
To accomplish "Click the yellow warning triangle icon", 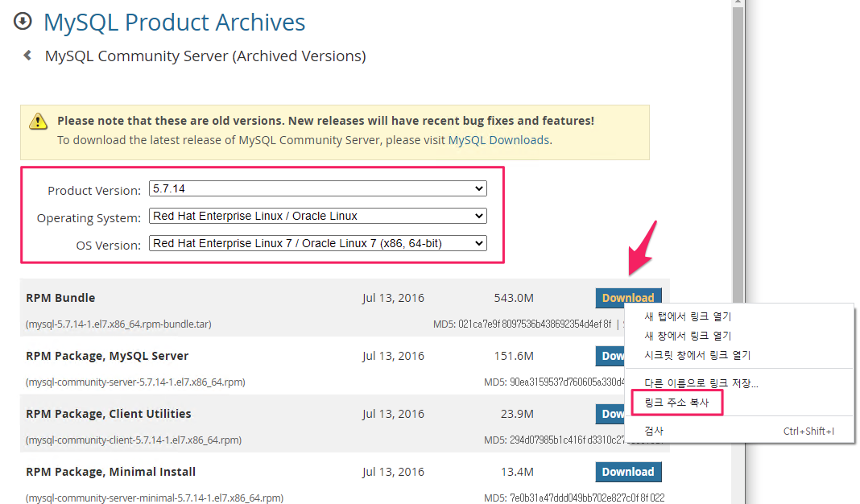I will (38, 122).
